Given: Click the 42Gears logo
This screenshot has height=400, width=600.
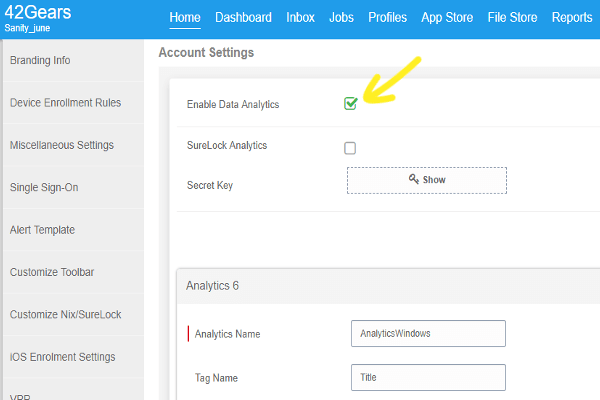Looking at the screenshot, I should tap(38, 12).
